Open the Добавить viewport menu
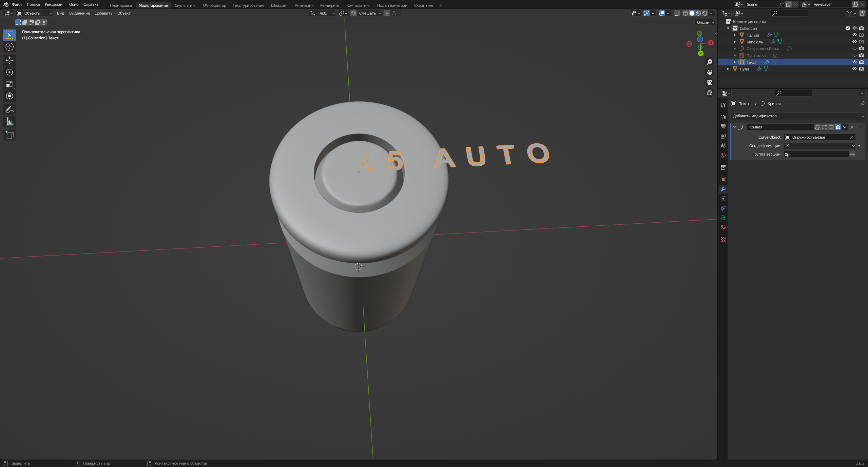868x467 pixels. tap(103, 13)
